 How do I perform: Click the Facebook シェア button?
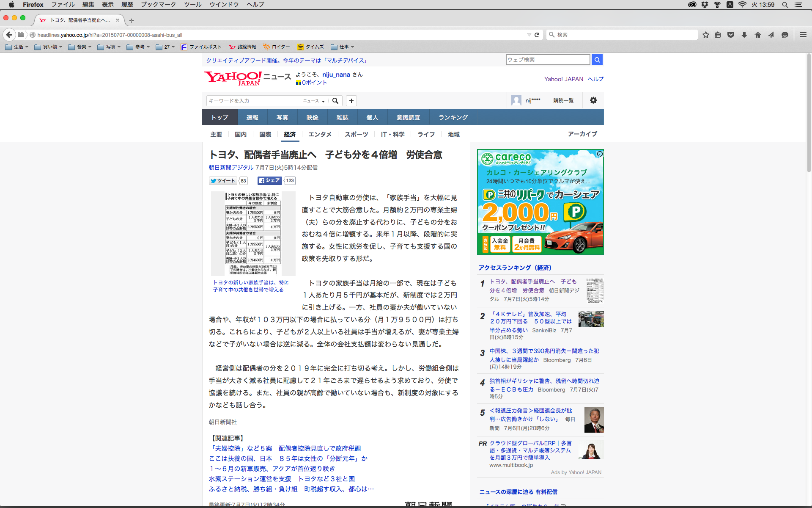click(x=269, y=181)
